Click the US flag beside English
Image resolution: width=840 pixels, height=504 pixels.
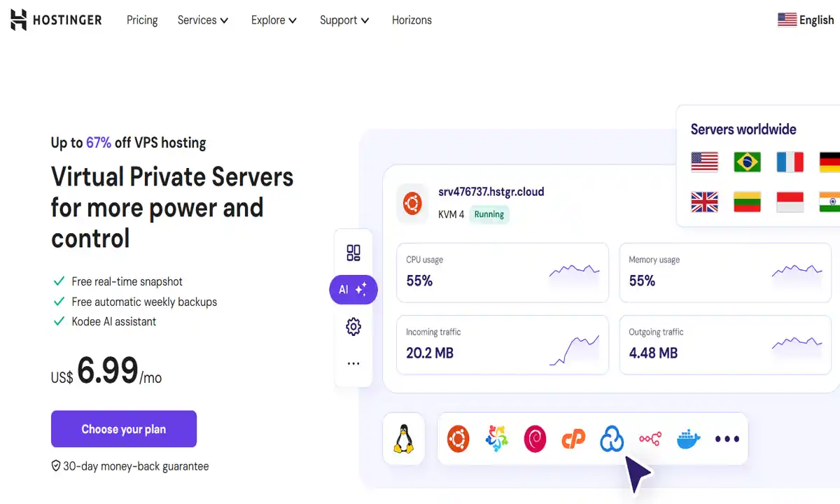pos(787,20)
